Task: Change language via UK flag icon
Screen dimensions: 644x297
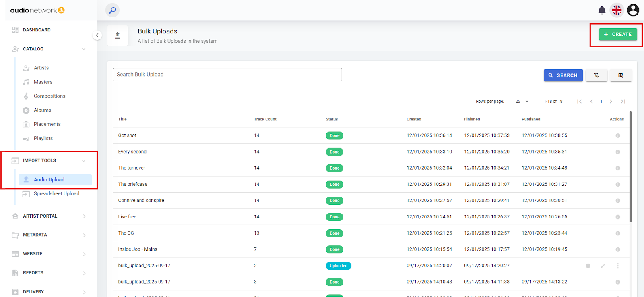Action: [x=617, y=10]
